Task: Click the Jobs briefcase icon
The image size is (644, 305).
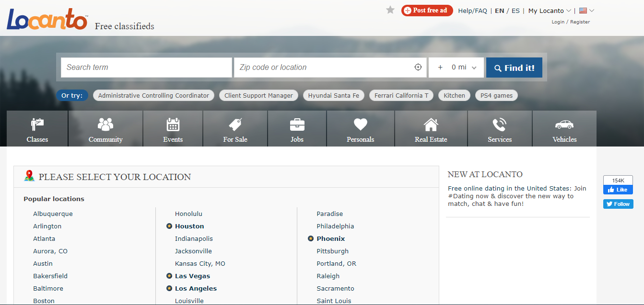Action: pyautogui.click(x=297, y=124)
